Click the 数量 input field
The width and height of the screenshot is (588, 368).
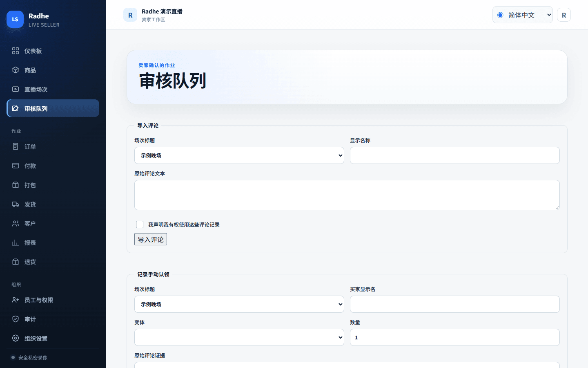point(455,337)
